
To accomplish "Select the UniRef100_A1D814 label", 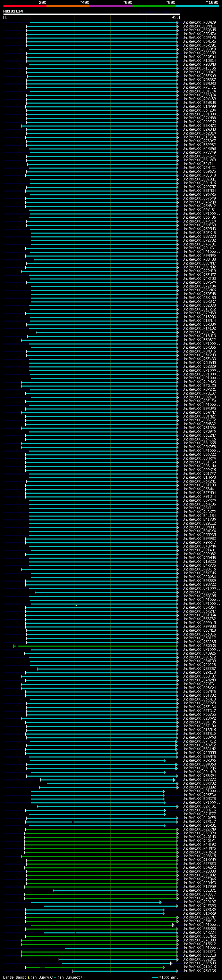I will click(x=199, y=60).
